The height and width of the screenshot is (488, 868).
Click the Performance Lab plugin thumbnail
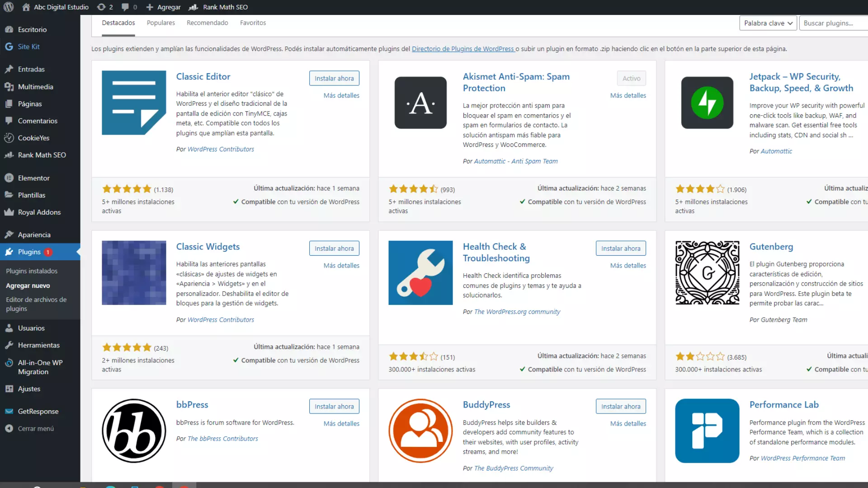click(707, 431)
